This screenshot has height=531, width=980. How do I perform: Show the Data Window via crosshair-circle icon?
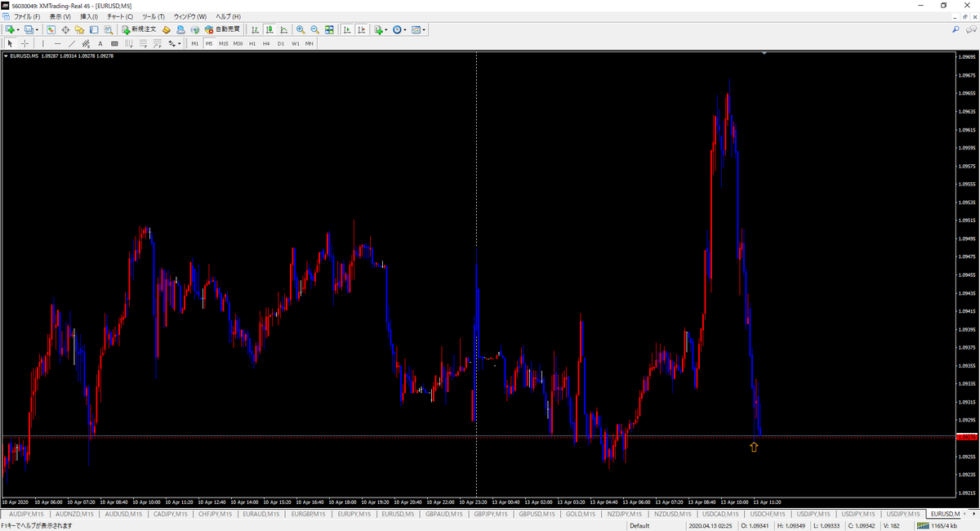coord(65,29)
